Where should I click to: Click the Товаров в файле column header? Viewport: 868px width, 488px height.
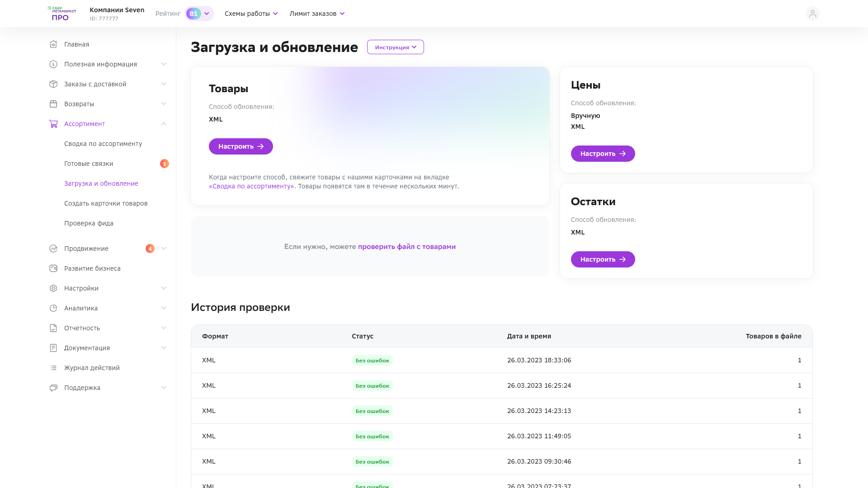click(774, 336)
